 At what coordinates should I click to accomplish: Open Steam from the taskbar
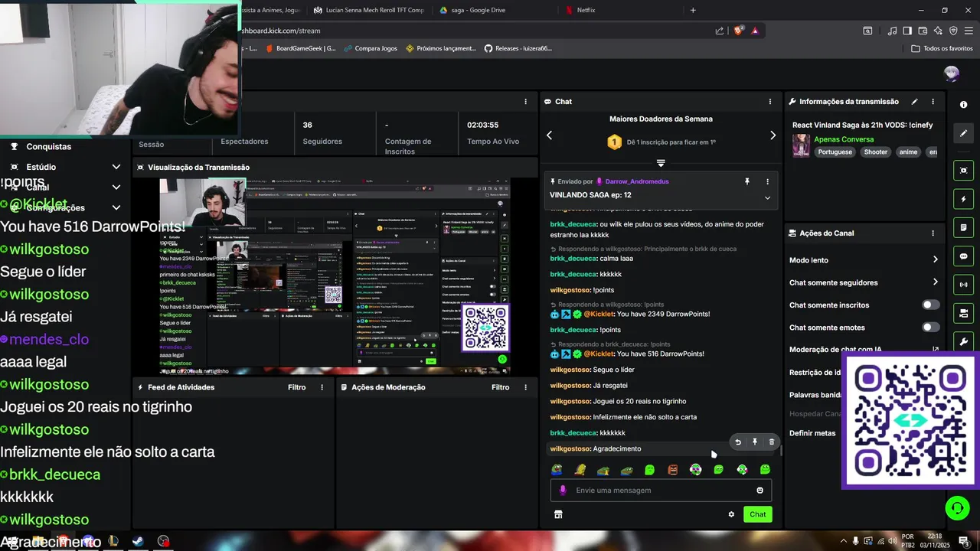138,541
